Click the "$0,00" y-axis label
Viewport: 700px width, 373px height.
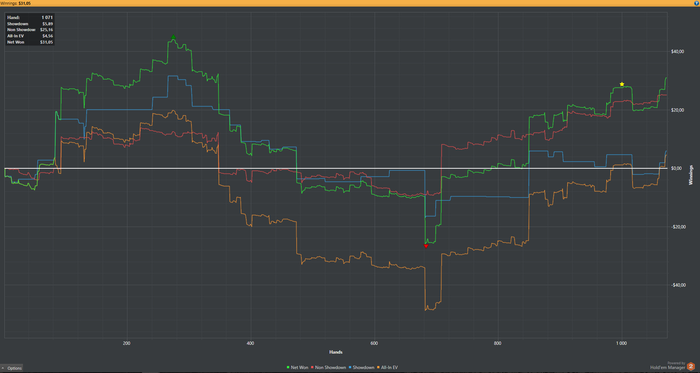[x=676, y=168]
